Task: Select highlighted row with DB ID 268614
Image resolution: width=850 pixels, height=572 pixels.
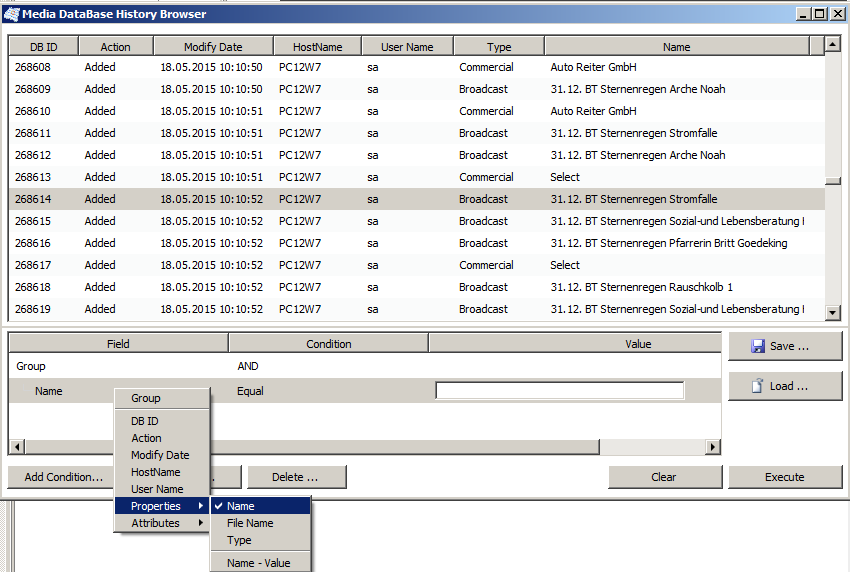Action: [x=417, y=199]
